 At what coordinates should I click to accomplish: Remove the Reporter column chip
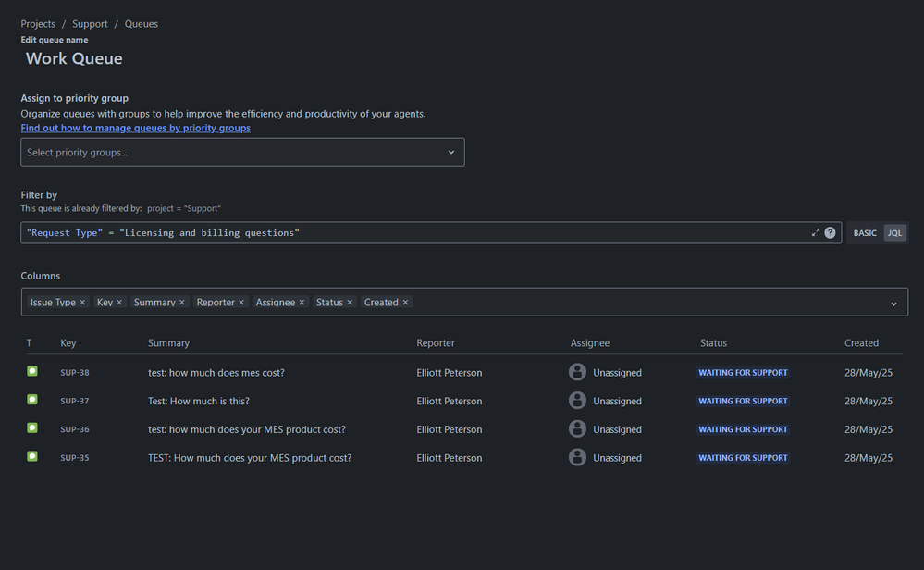pyautogui.click(x=241, y=303)
